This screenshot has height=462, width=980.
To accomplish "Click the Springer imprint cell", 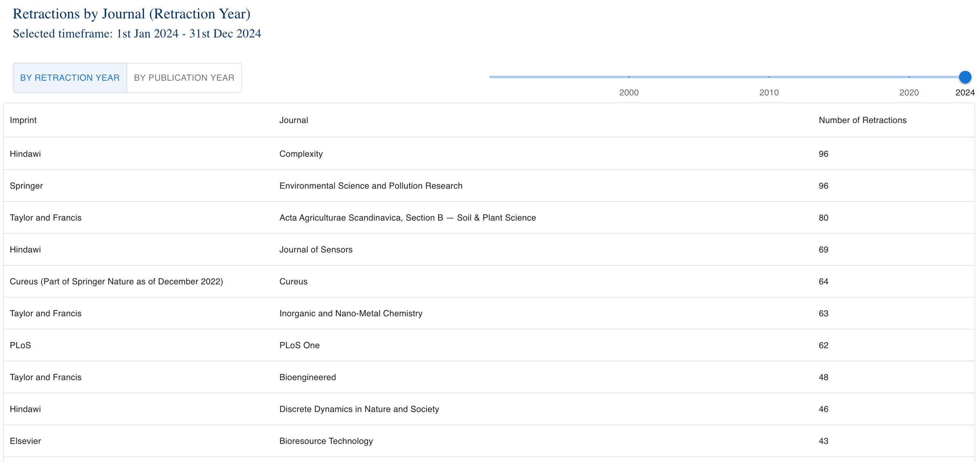I will point(26,186).
